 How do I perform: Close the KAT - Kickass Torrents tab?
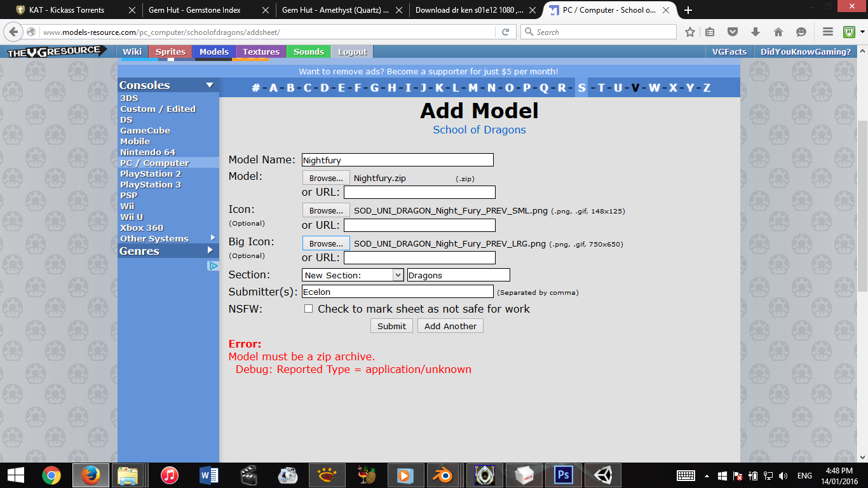tap(132, 10)
